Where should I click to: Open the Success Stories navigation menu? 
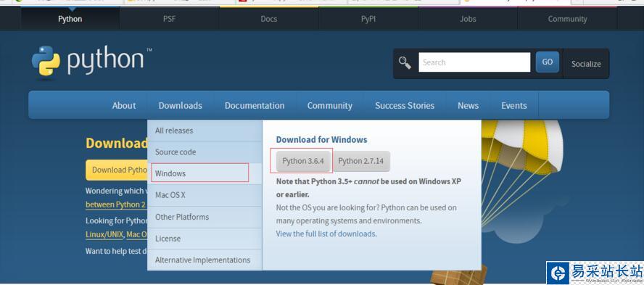405,106
